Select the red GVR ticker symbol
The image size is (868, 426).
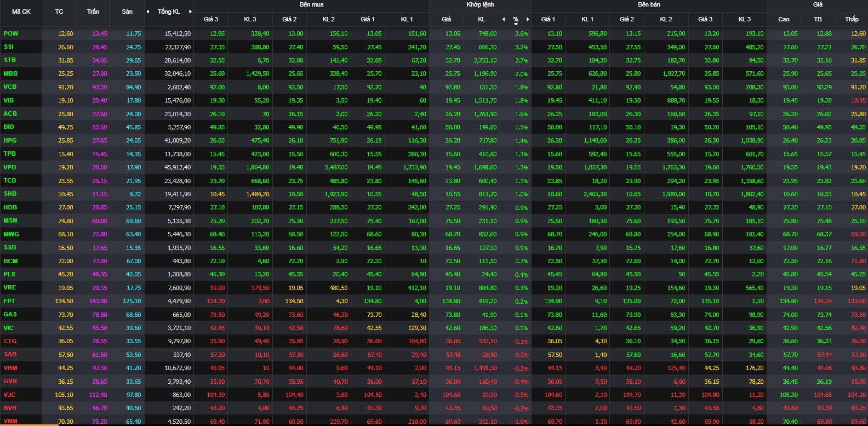point(10,381)
